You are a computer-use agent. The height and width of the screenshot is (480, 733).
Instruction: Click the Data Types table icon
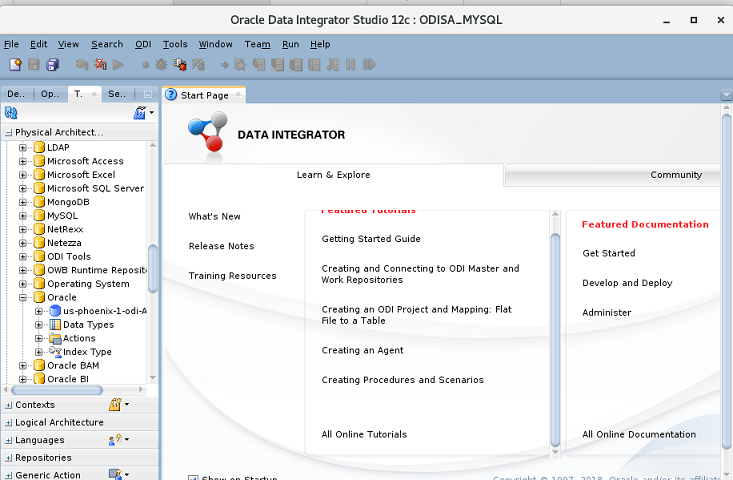pos(55,324)
